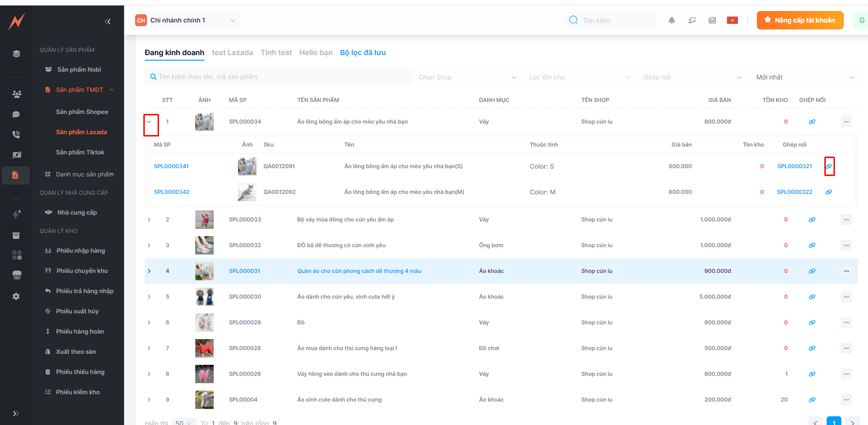Open linked product SPL0000321
Screen dimensions: 868x425
tap(794, 166)
